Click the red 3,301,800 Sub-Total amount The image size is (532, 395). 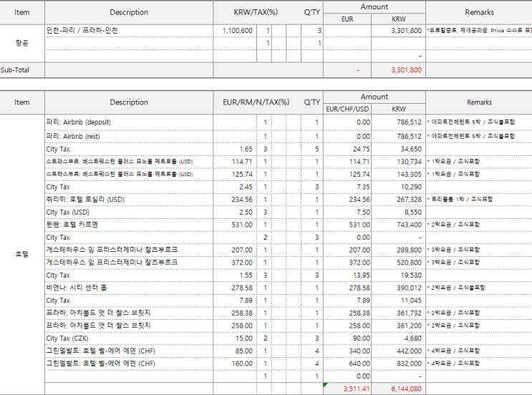pos(398,70)
